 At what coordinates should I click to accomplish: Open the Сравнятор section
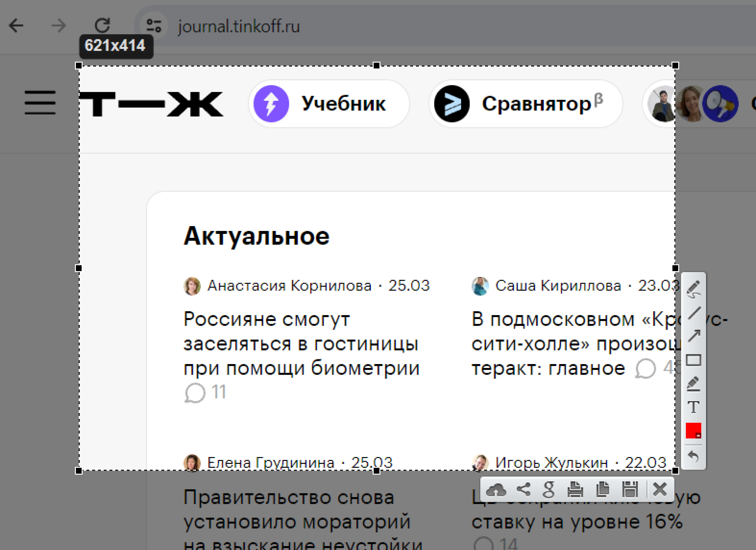point(526,103)
